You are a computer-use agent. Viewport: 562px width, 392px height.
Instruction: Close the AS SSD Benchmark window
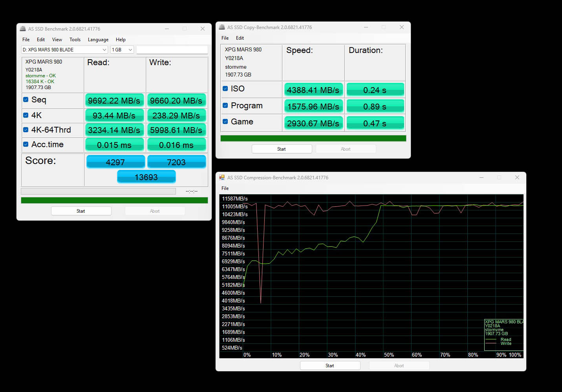[203, 29]
